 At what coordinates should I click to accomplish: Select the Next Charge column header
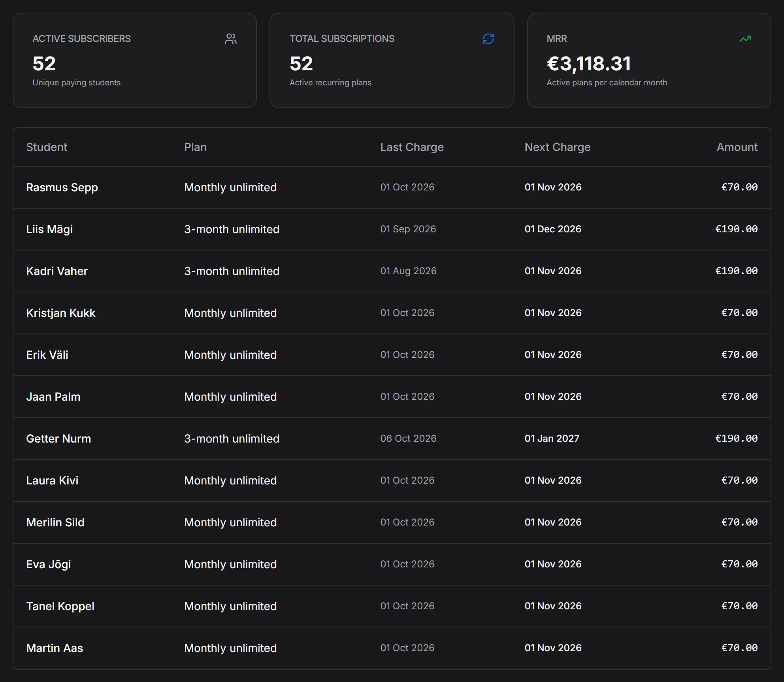[557, 147]
